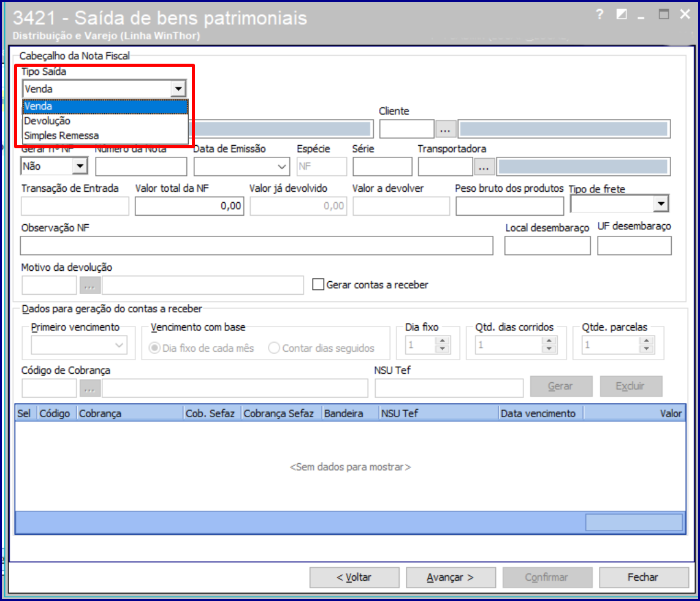Click the UF desembaraço field
The height and width of the screenshot is (601, 700).
(x=634, y=246)
